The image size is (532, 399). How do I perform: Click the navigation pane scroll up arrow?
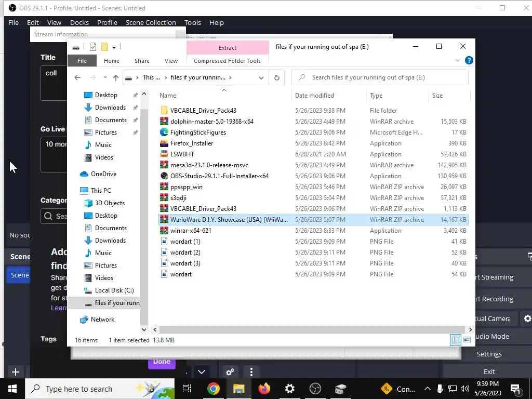[144, 94]
